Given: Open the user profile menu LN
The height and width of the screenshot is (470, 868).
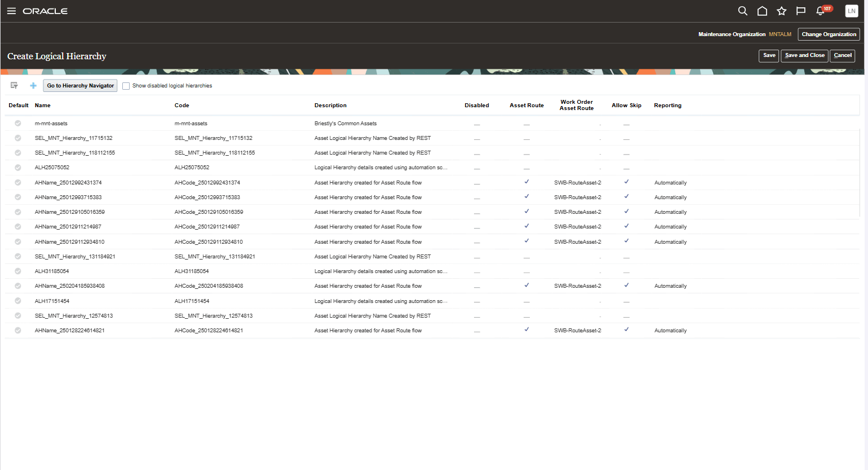Looking at the screenshot, I should (851, 11).
